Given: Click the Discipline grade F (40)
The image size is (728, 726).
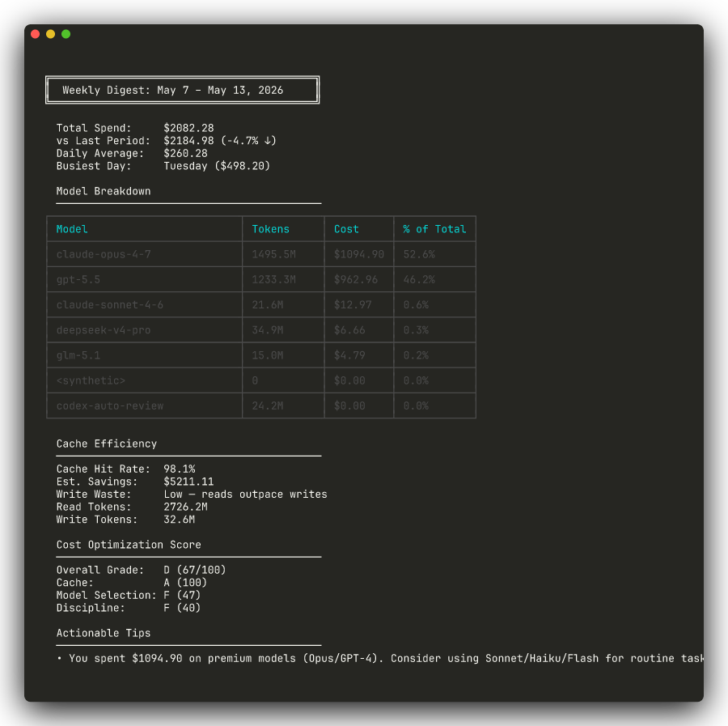Looking at the screenshot, I should coord(182,608).
